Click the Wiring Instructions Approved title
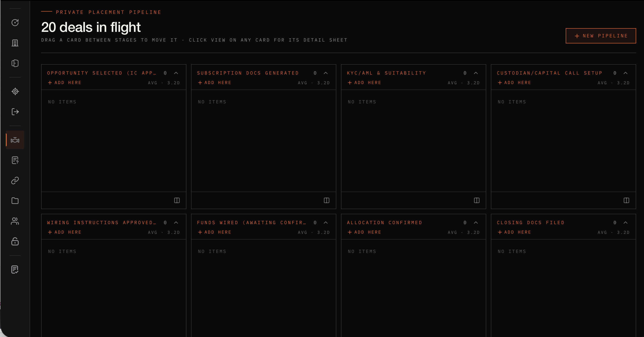The image size is (644, 337). pyautogui.click(x=101, y=223)
